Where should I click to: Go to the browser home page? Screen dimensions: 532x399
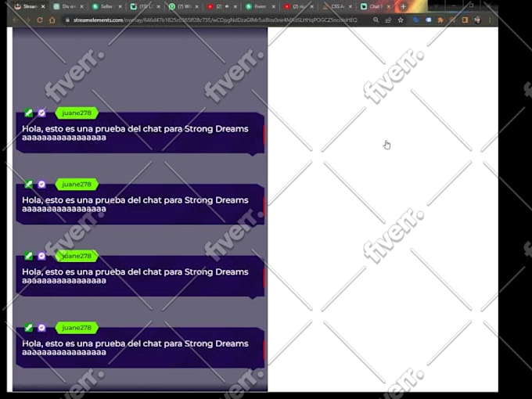point(52,20)
